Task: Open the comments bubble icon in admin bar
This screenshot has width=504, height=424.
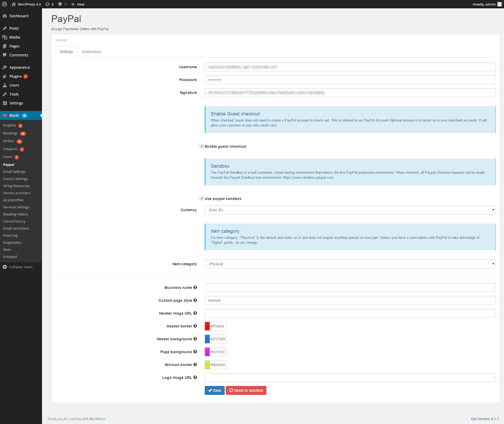Action: [x=60, y=4]
